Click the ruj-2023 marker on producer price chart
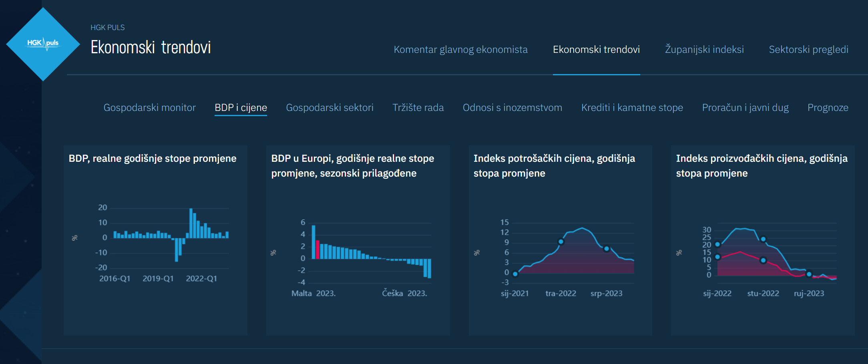Image resolution: width=868 pixels, height=364 pixels. tap(809, 274)
